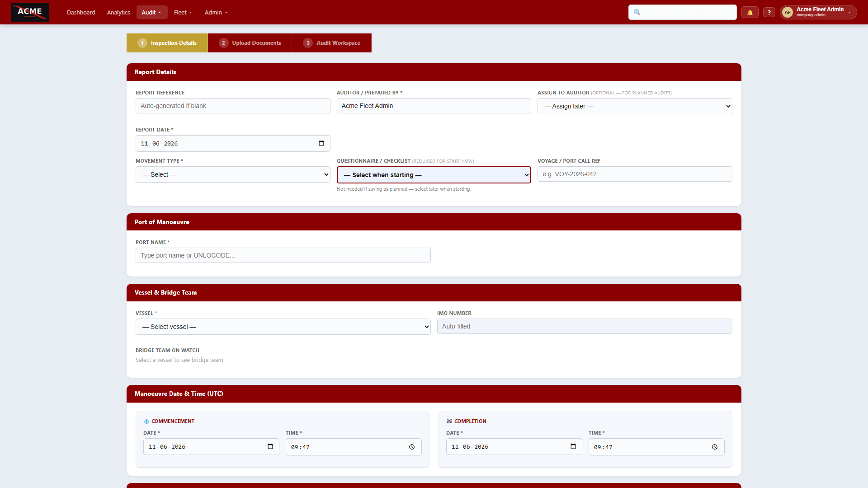Switch to Upload Documents step
This screenshot has width=868, height=488.
250,43
